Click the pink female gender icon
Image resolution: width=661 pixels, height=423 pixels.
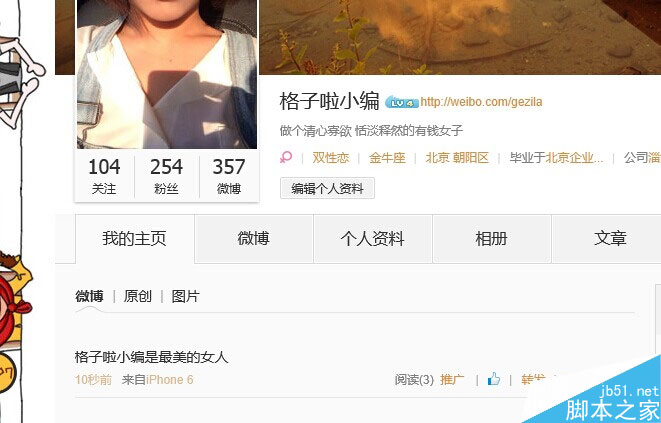coord(286,158)
